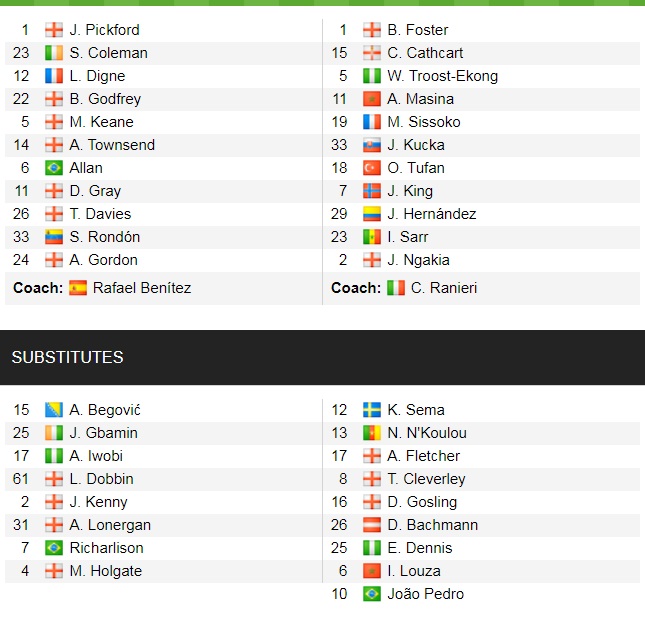
Task: Click the England flag beside J. Pickford
Action: [54, 30]
